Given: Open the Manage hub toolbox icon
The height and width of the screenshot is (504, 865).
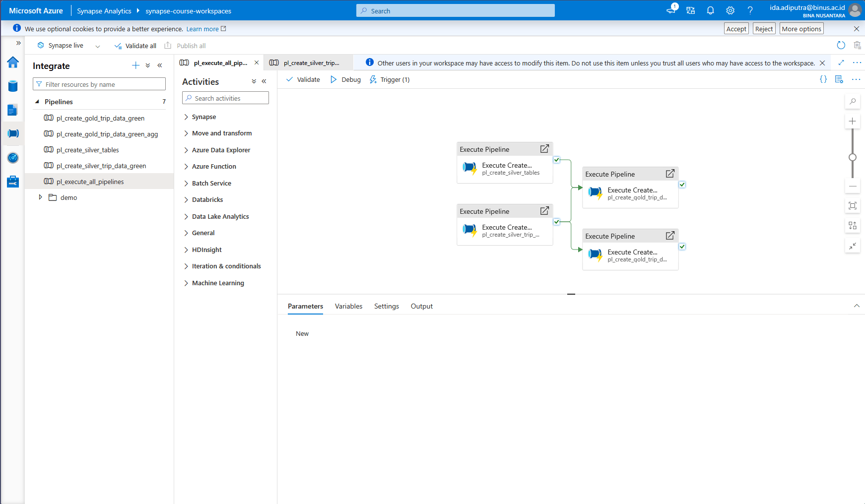Looking at the screenshot, I should (13, 182).
